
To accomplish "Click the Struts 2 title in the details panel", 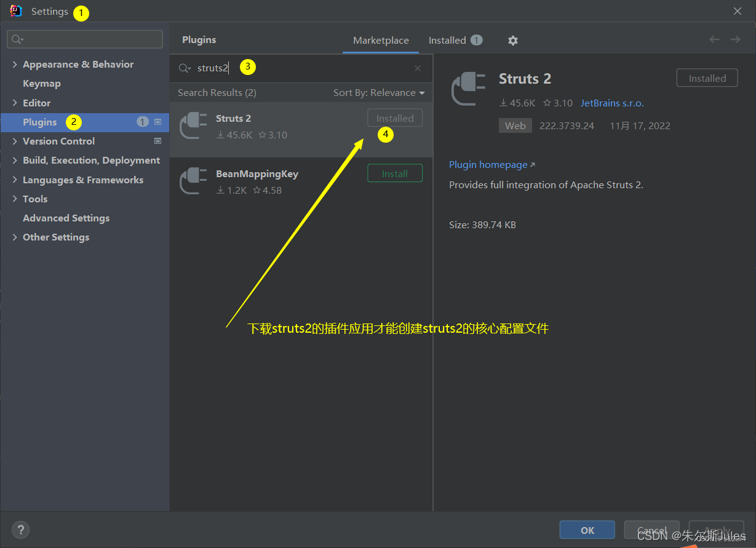I will [x=525, y=79].
